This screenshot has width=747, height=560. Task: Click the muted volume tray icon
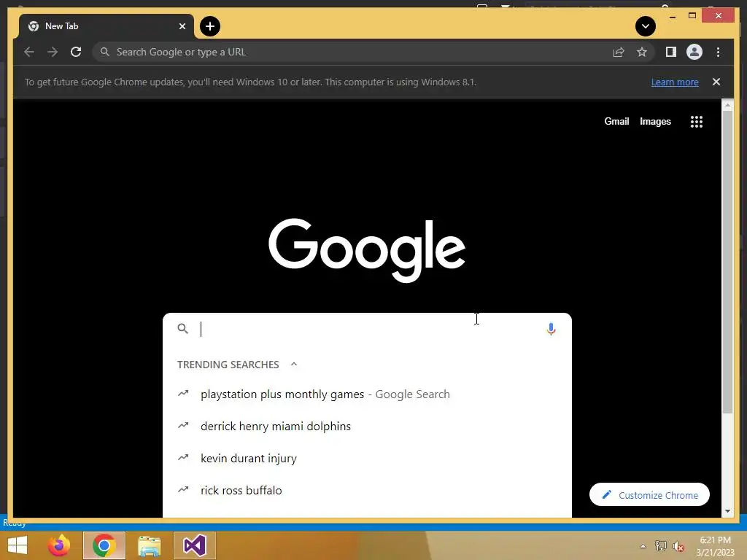(678, 546)
